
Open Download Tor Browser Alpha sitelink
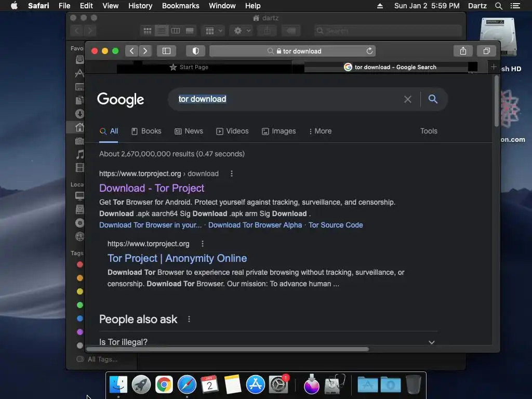(255, 225)
